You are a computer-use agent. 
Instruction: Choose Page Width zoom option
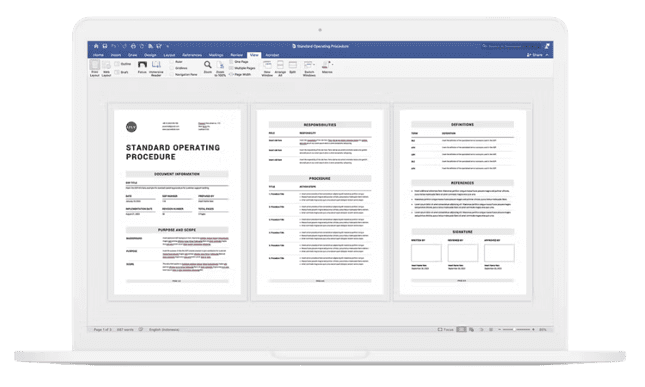240,74
